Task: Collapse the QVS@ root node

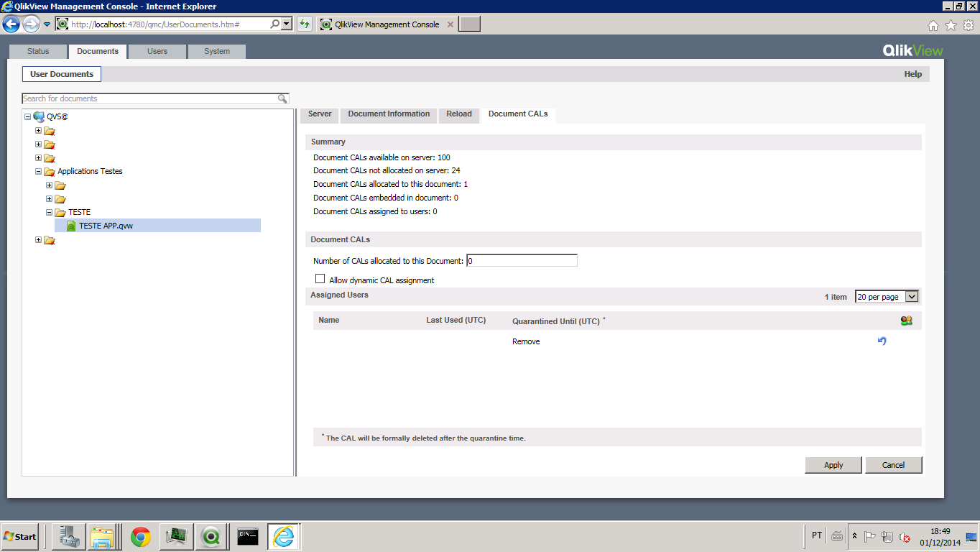Action: tap(27, 116)
